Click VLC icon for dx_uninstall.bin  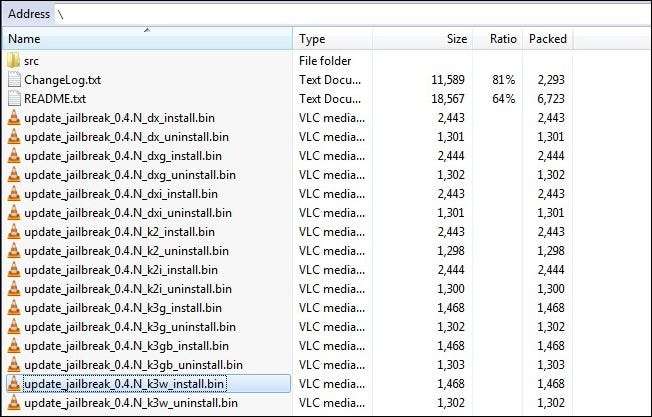coord(14,137)
